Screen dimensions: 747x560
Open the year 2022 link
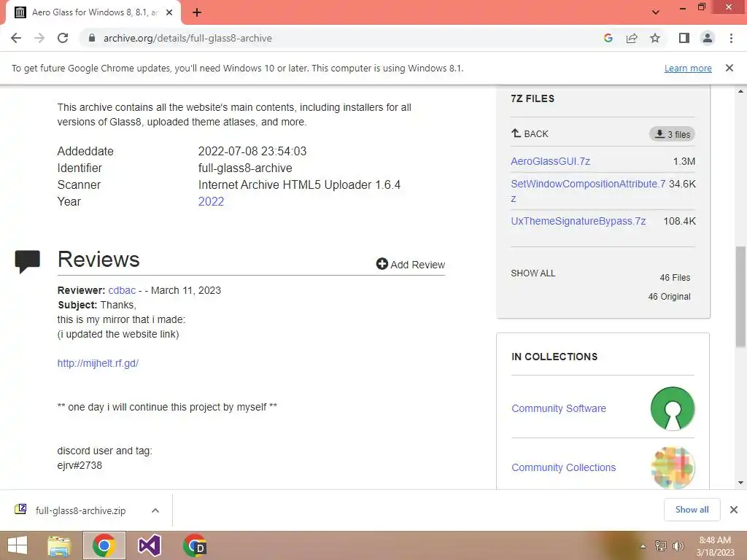[211, 201]
